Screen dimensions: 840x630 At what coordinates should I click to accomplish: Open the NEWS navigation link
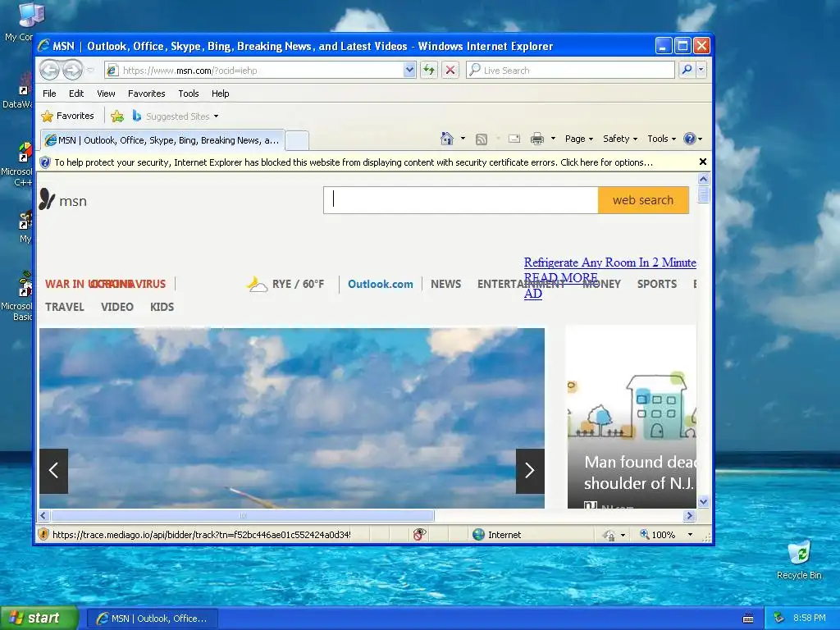tap(445, 284)
